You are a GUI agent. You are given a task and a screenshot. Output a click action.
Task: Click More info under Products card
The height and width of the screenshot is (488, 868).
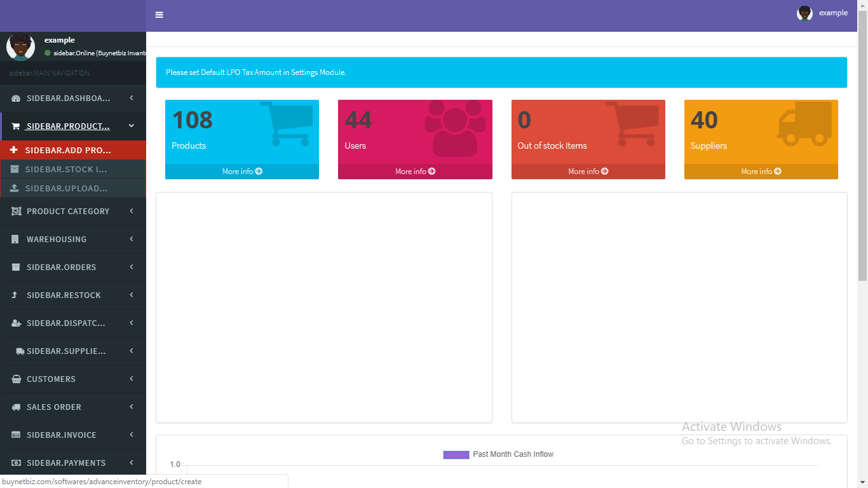click(x=242, y=172)
